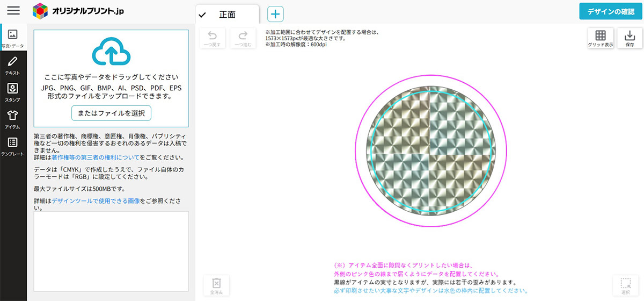Open the テンプレート panel
This screenshot has height=301, width=644.
(13, 146)
